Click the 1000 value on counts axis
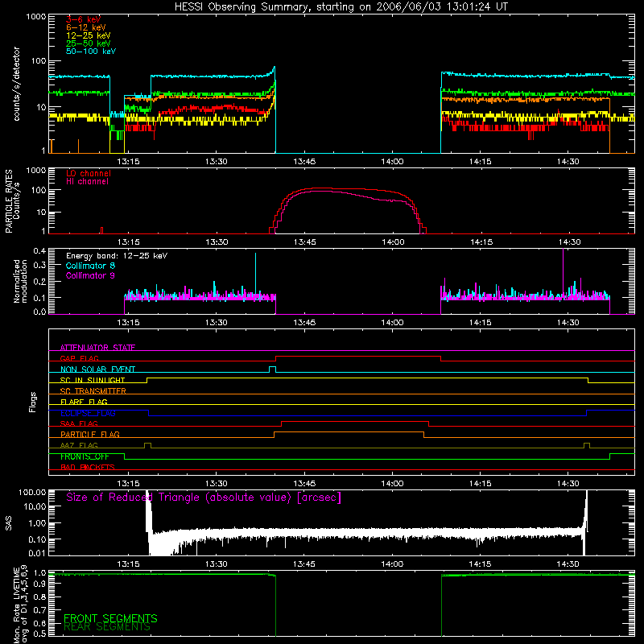644x644 pixels. coord(35,17)
